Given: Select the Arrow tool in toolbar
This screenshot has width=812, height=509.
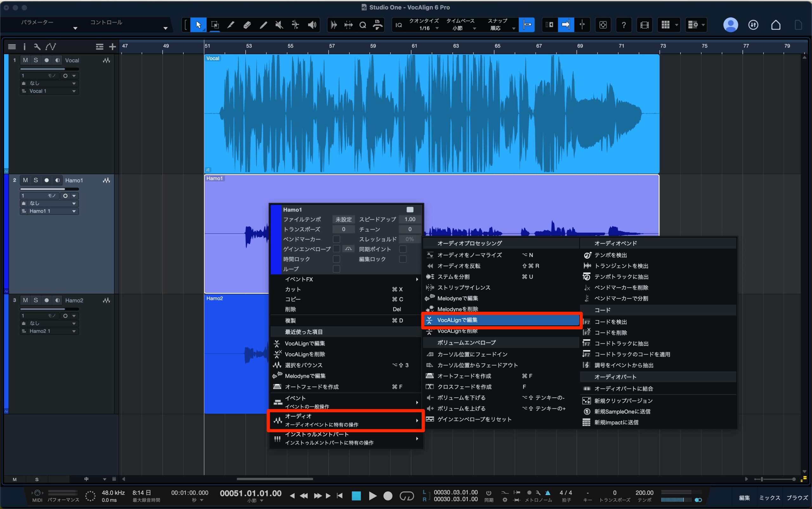Looking at the screenshot, I should 198,25.
